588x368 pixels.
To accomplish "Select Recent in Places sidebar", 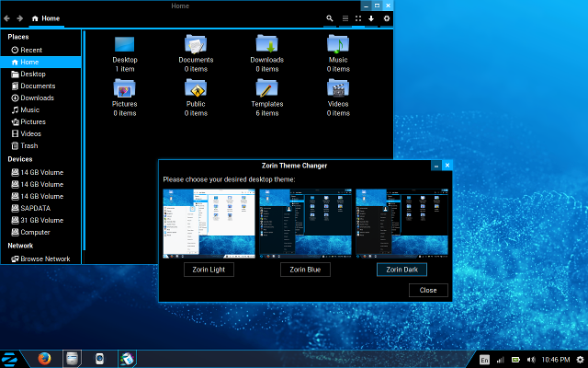I will point(40,50).
